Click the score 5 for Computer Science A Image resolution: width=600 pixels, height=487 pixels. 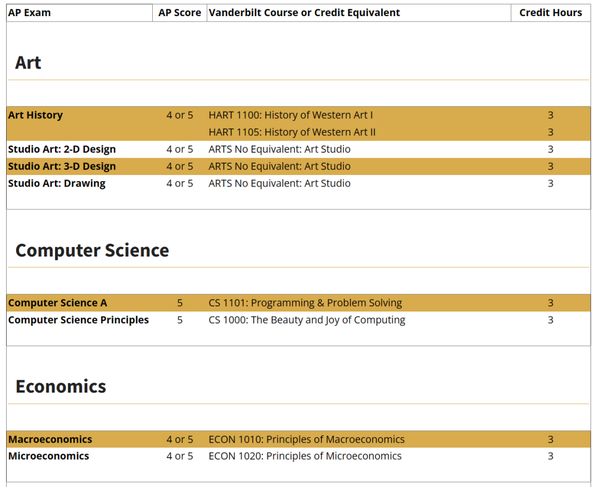pyautogui.click(x=179, y=303)
